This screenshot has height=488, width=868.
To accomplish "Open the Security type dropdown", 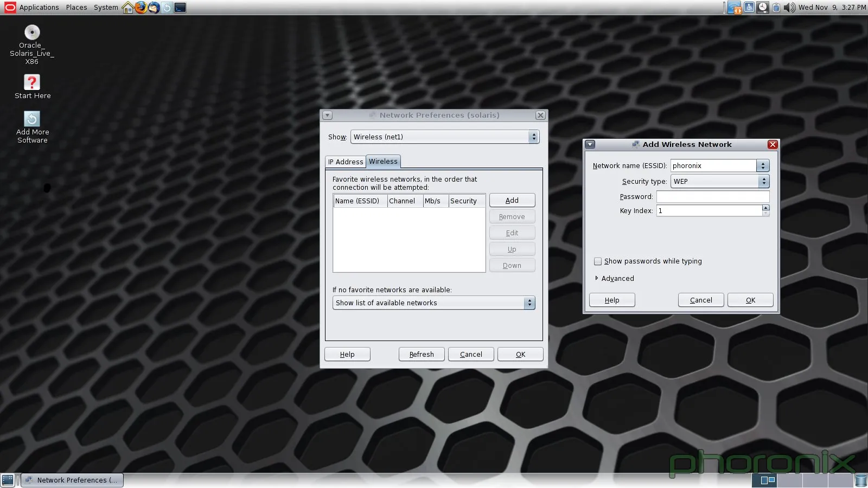I will [719, 182].
